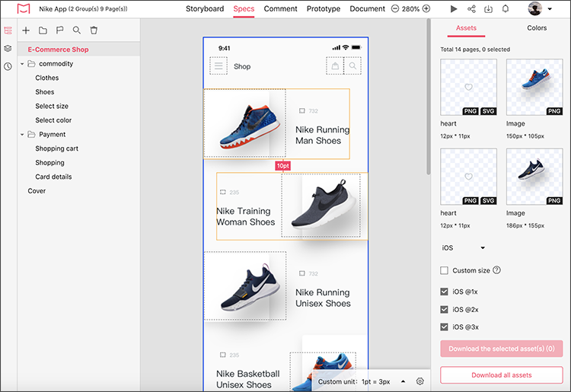The width and height of the screenshot is (571, 392).
Task: Switch to the Colors panel tab
Action: (x=537, y=28)
